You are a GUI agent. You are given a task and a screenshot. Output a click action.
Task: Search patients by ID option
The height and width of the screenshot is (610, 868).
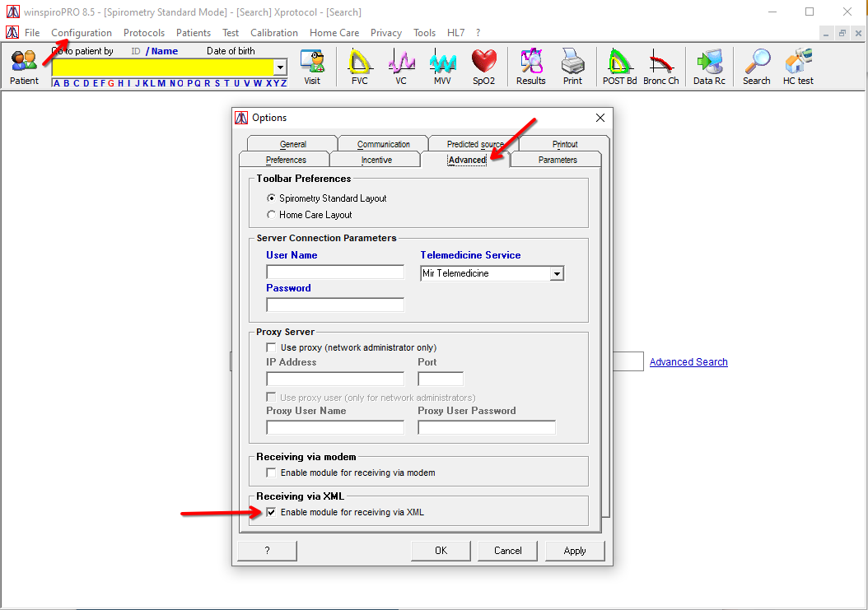[136, 51]
